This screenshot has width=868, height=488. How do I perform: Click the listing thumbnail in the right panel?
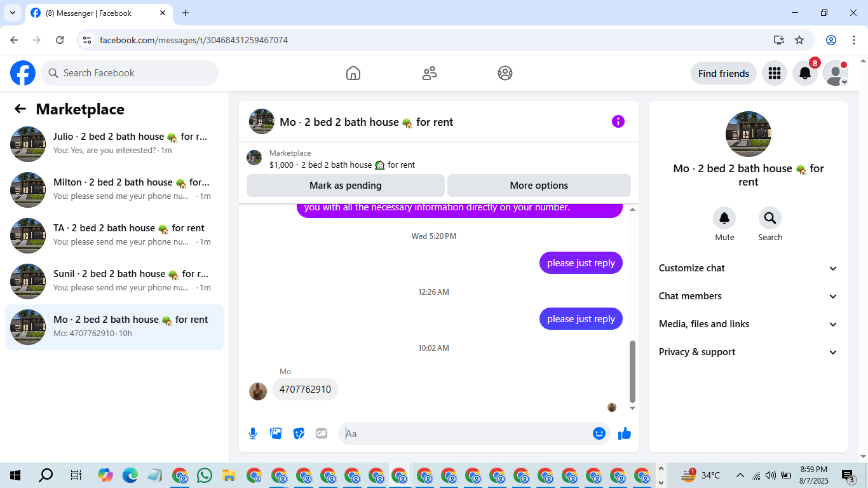pos(749,134)
